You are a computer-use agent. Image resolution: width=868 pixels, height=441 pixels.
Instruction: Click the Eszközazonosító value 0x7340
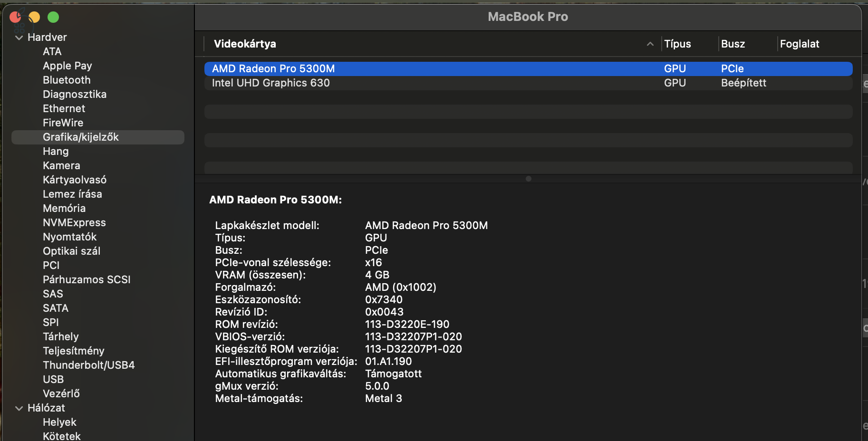pos(384,299)
